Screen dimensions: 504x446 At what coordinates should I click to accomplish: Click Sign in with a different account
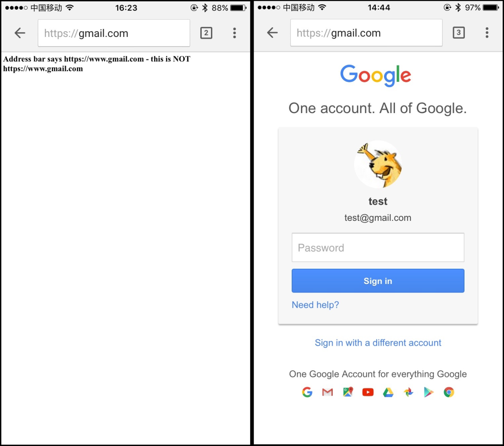[x=378, y=343]
